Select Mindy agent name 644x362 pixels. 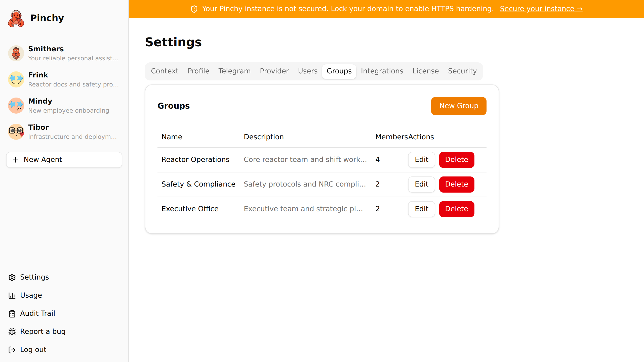(40, 101)
